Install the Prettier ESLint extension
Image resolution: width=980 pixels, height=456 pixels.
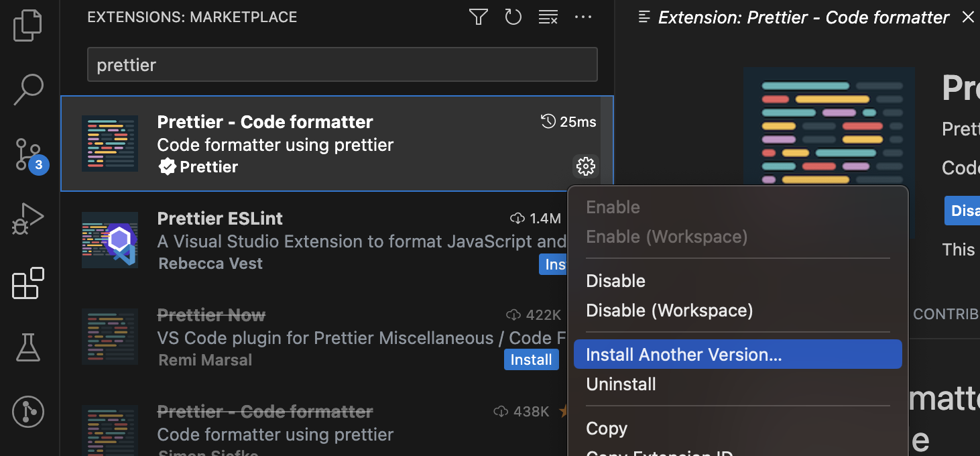pyautogui.click(x=554, y=264)
